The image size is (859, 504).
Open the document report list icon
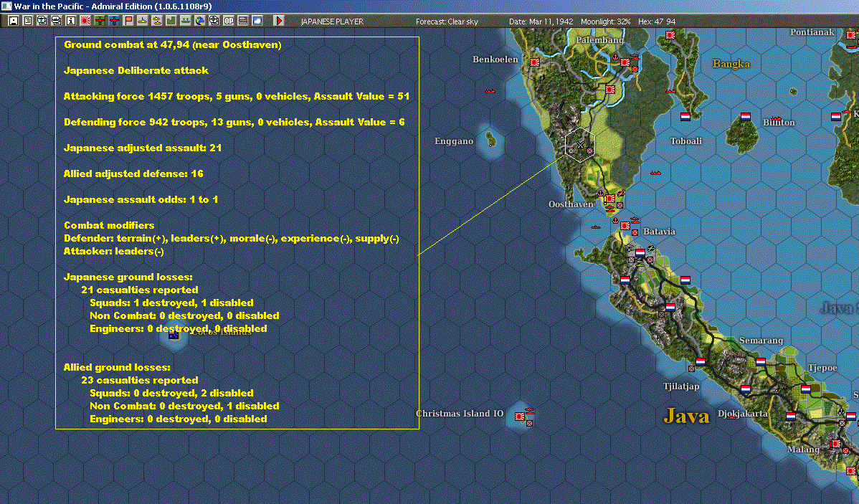[28, 21]
